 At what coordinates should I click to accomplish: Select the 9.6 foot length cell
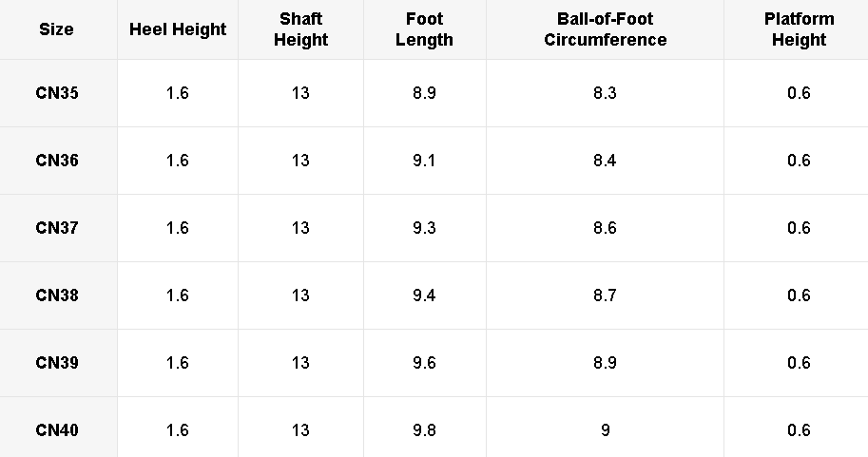point(424,363)
